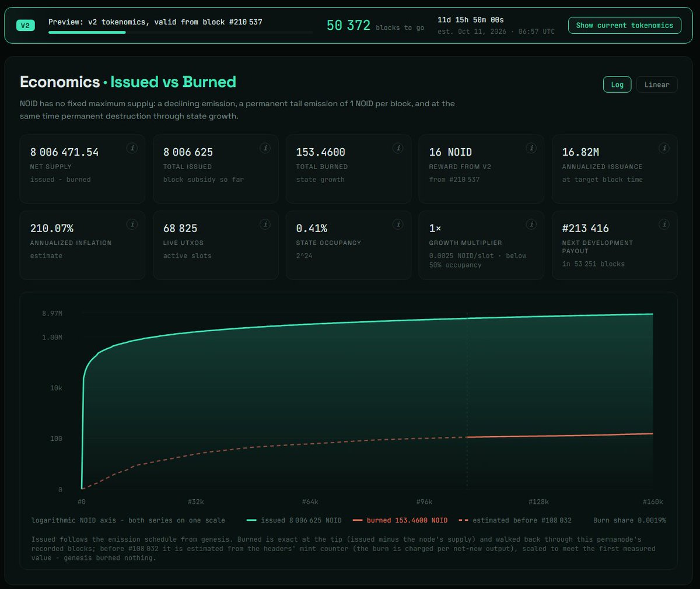700x589 pixels.
Task: Click the Preview v2 tokenomics banner text
Action: click(155, 22)
